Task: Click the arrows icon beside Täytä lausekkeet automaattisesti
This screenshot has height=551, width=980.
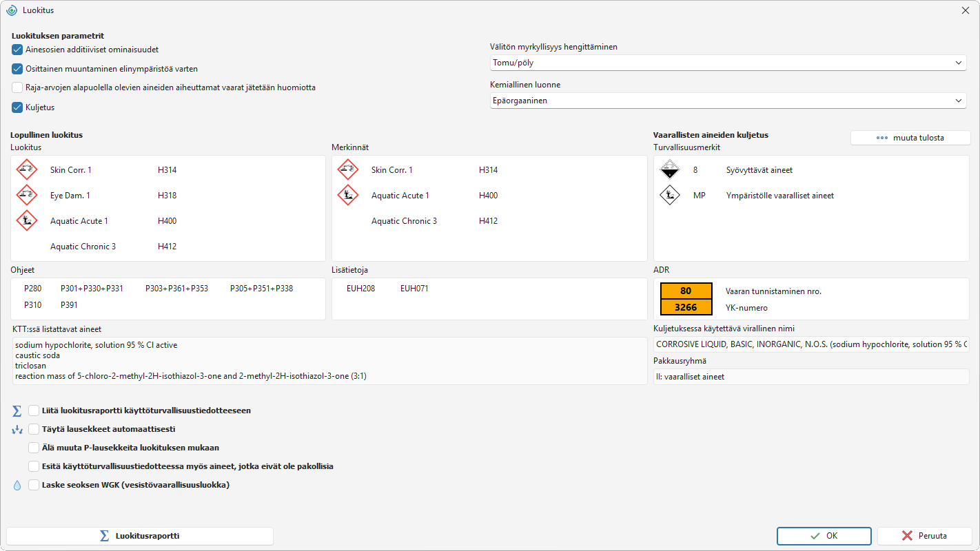Action: 17,429
